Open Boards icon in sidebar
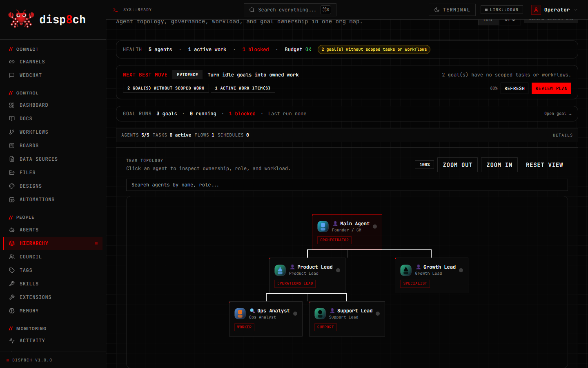The width and height of the screenshot is (588, 368). point(12,146)
